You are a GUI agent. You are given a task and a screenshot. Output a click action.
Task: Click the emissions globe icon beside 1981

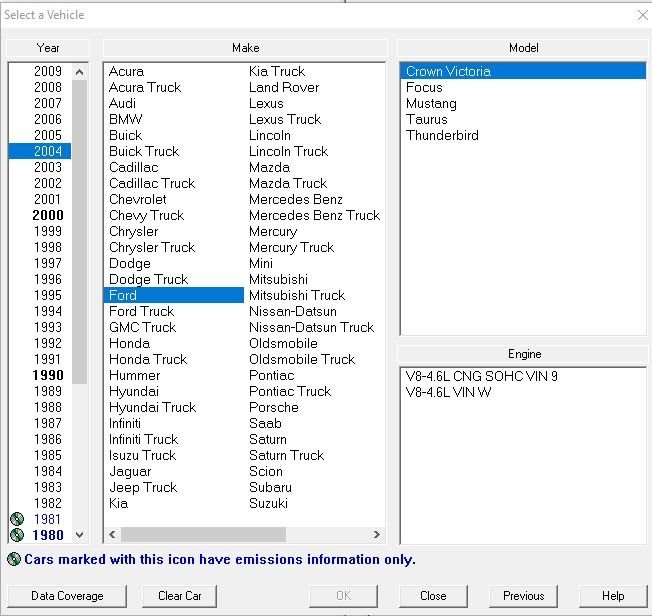16,519
